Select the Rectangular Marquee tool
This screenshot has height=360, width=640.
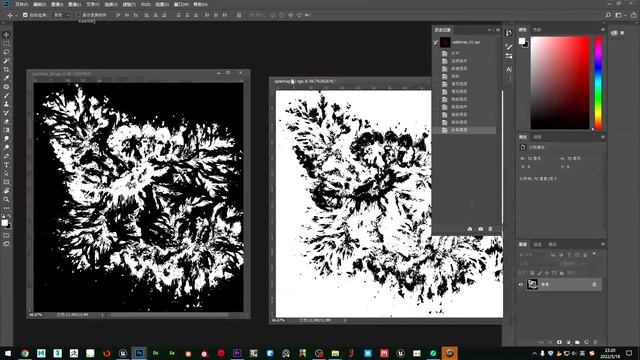point(6,43)
